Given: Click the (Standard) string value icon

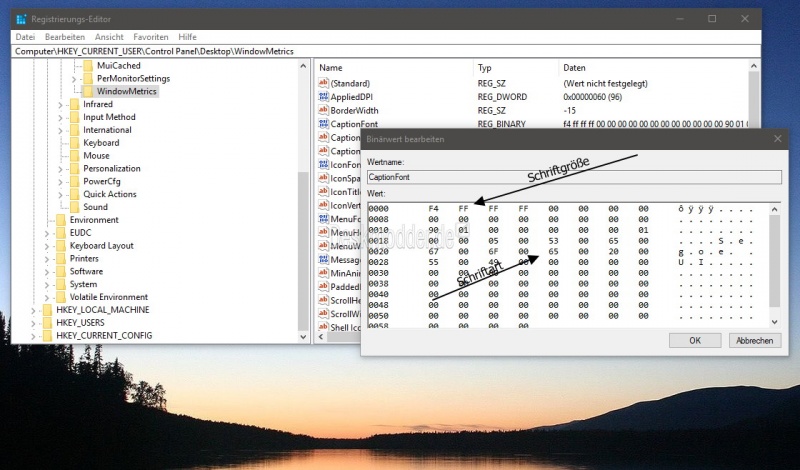Looking at the screenshot, I should point(323,83).
